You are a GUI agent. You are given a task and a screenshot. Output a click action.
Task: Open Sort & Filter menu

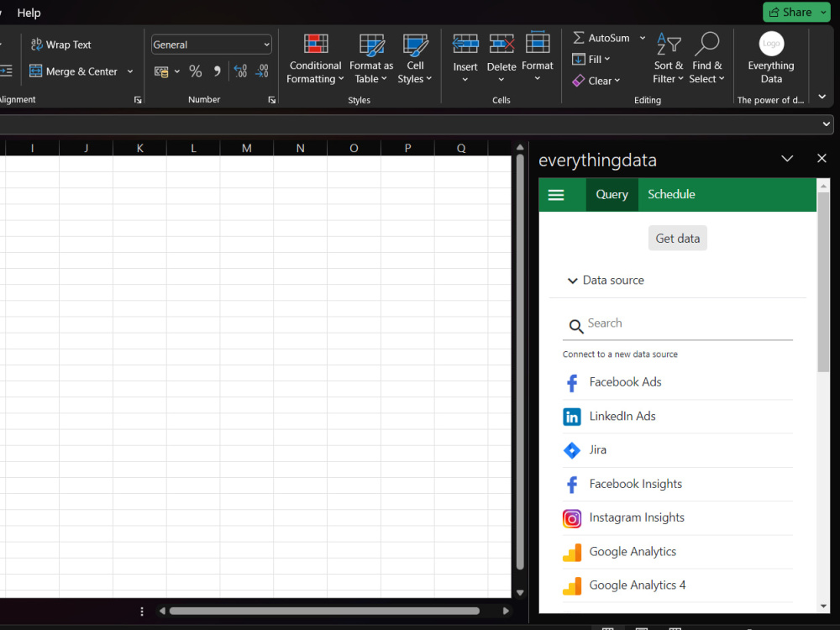668,58
